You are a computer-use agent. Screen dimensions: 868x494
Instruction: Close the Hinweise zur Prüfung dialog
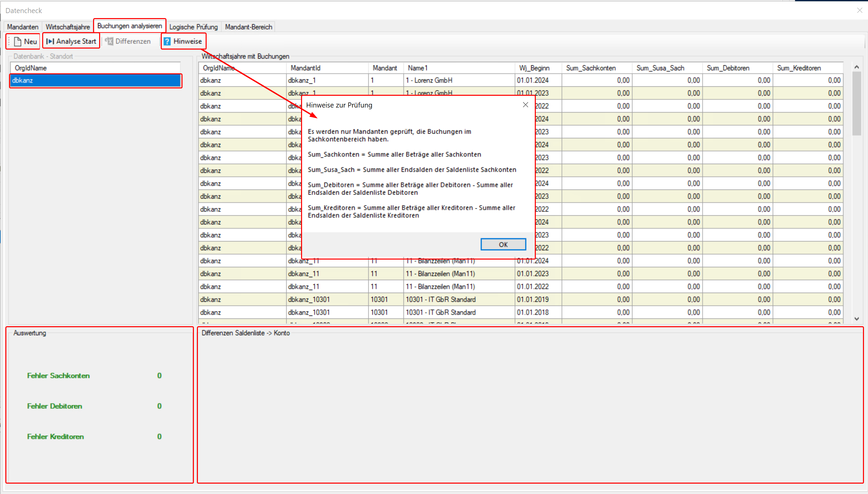click(525, 105)
